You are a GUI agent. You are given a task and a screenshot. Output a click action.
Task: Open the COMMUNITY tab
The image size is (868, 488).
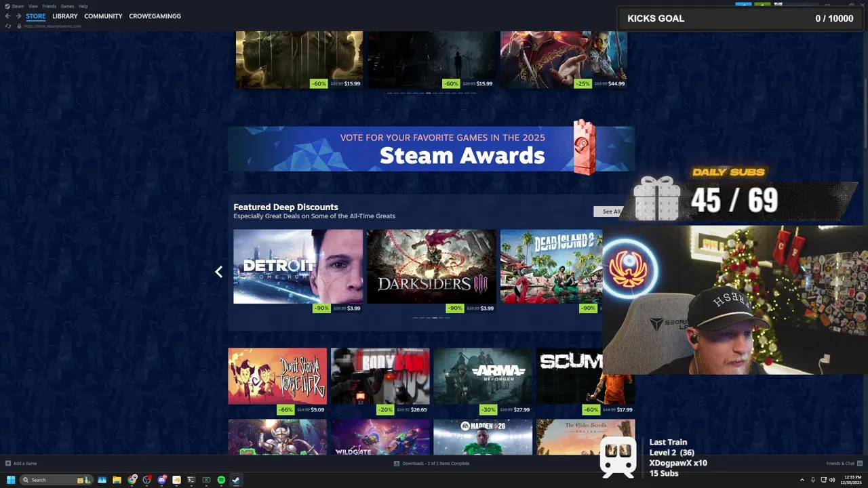pyautogui.click(x=103, y=16)
